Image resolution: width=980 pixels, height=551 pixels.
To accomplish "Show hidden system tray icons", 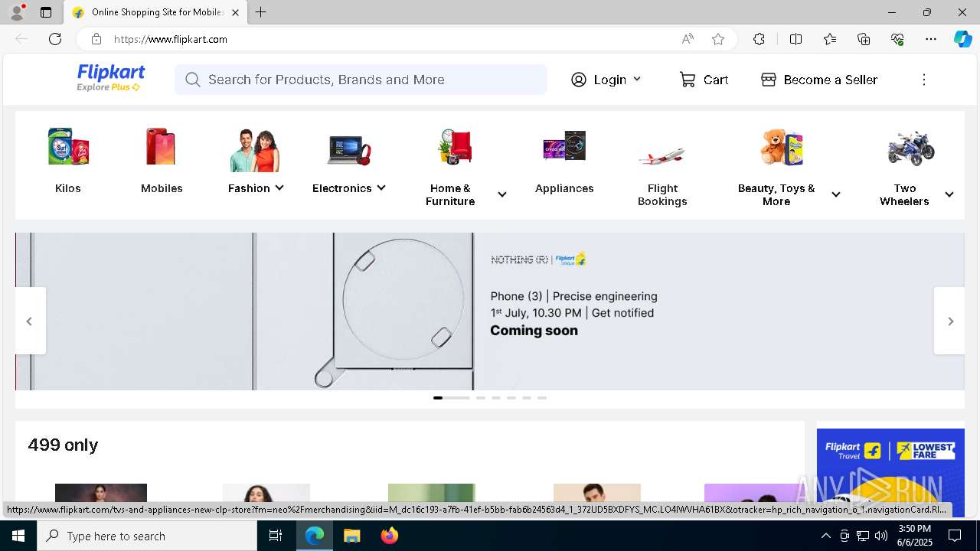I will pyautogui.click(x=825, y=536).
